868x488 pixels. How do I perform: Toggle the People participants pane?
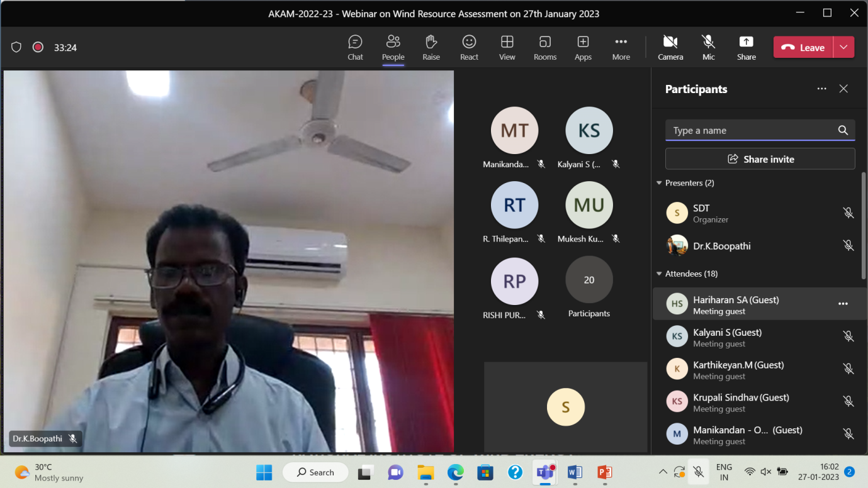coord(393,48)
